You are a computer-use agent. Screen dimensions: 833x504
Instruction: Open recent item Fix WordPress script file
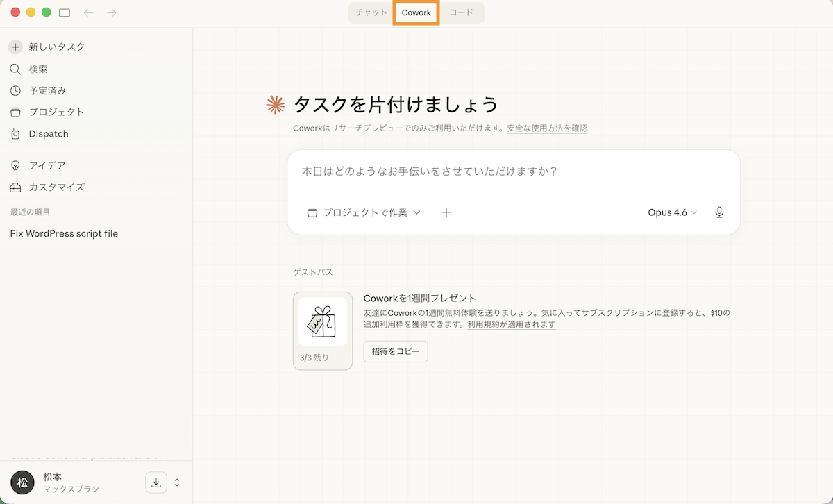pyautogui.click(x=64, y=234)
